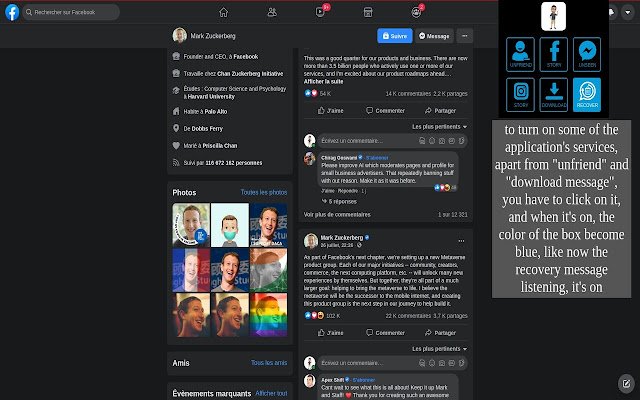Click Partager on the Metaverse post
The image size is (640, 400).
pyautogui.click(x=440, y=333)
